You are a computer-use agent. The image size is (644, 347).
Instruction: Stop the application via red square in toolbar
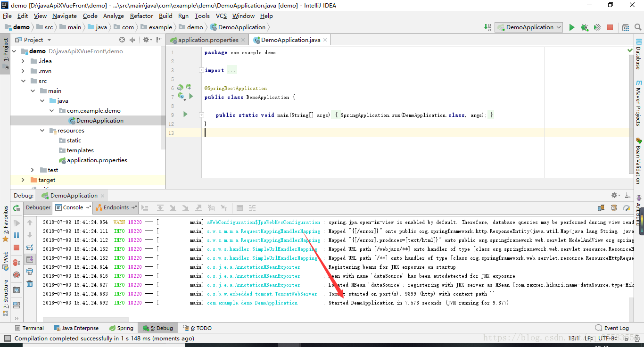[x=610, y=27]
